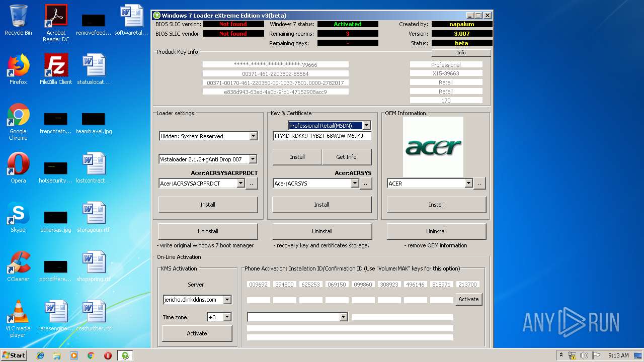The height and width of the screenshot is (362, 644).
Task: Open Google Chrome desktop shortcut
Action: [18, 122]
